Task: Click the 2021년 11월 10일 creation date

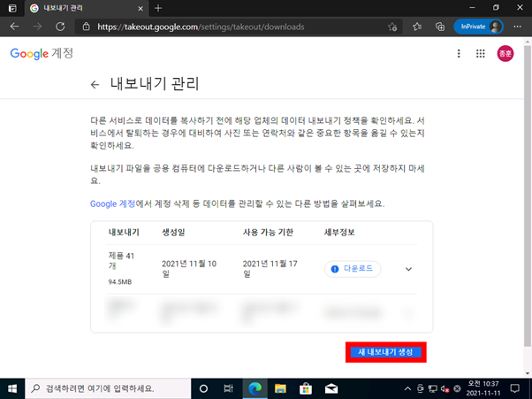Action: click(x=189, y=269)
